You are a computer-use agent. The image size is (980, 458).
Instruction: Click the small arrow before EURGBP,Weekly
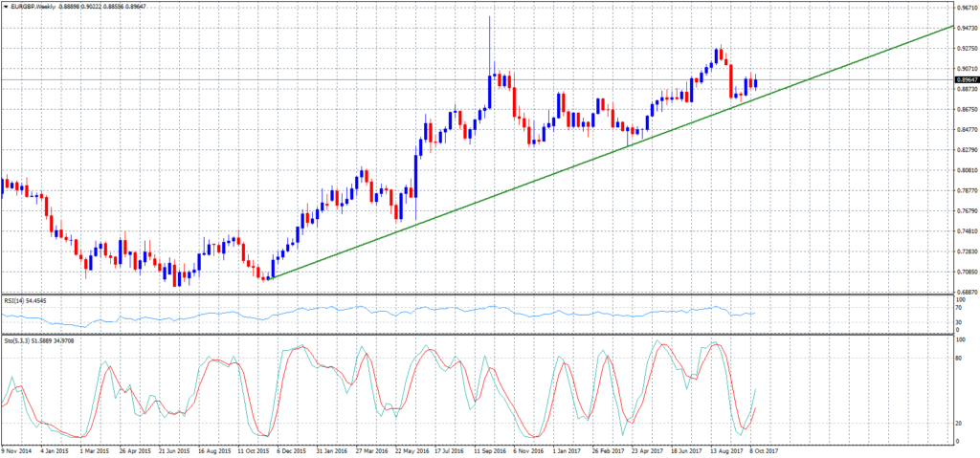click(5, 7)
